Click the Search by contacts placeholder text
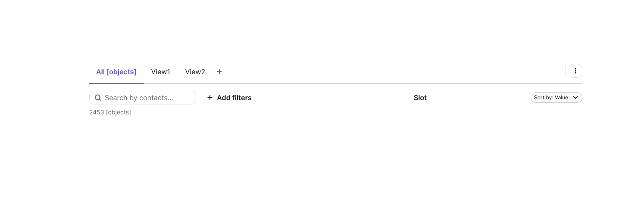 click(139, 98)
